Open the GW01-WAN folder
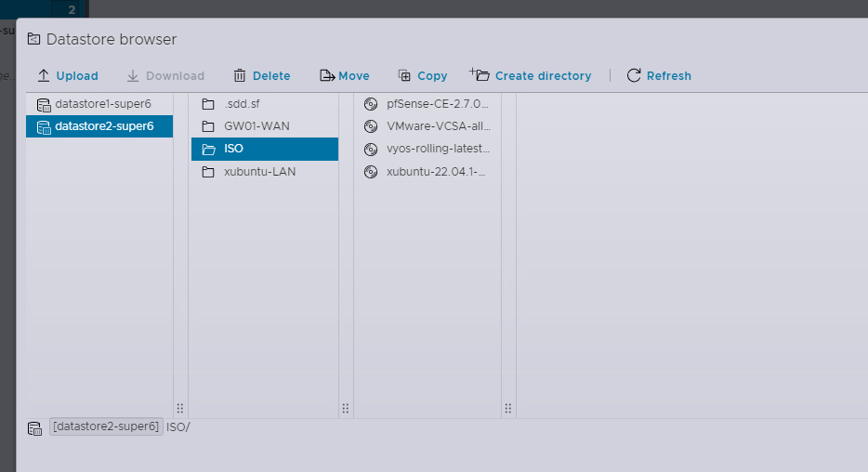The height and width of the screenshot is (472, 868). coord(256,126)
